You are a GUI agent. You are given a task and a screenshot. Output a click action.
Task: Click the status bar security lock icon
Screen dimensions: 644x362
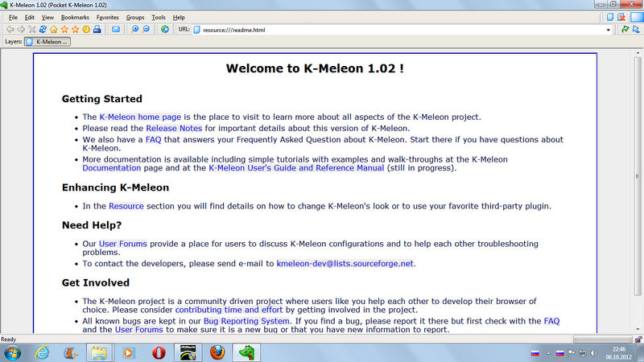(638, 339)
